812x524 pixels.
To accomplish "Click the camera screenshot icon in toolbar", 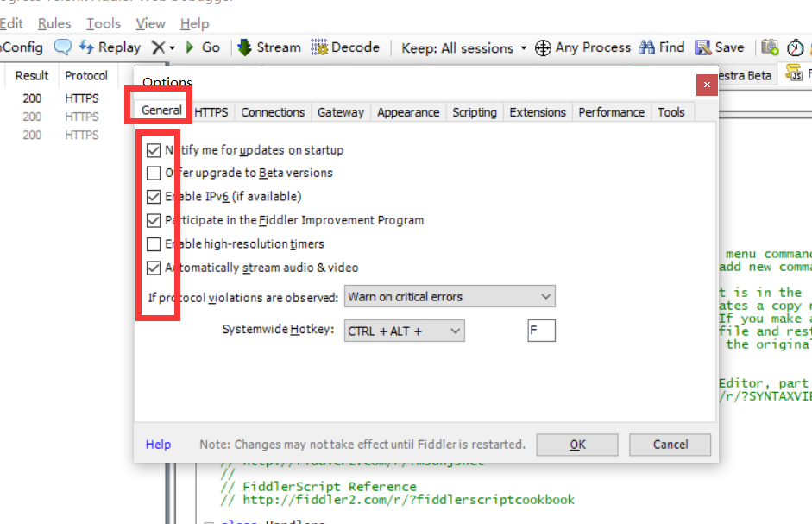I will [x=770, y=47].
